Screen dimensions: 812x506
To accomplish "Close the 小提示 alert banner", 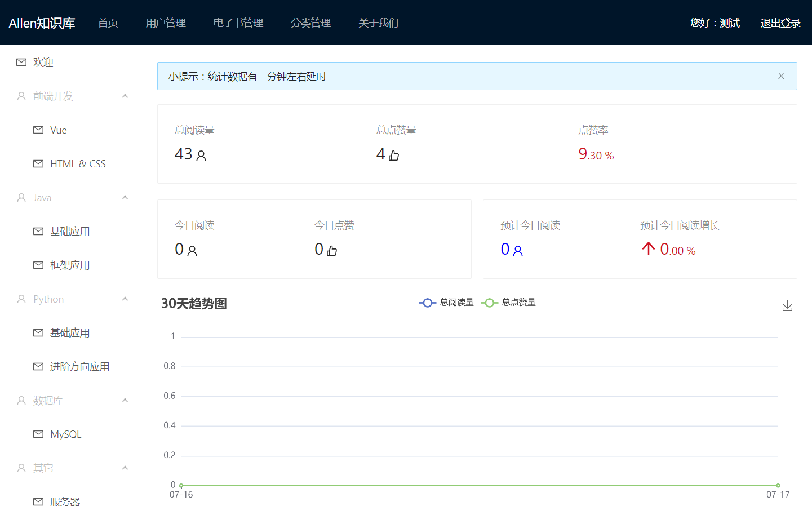I will (x=781, y=76).
